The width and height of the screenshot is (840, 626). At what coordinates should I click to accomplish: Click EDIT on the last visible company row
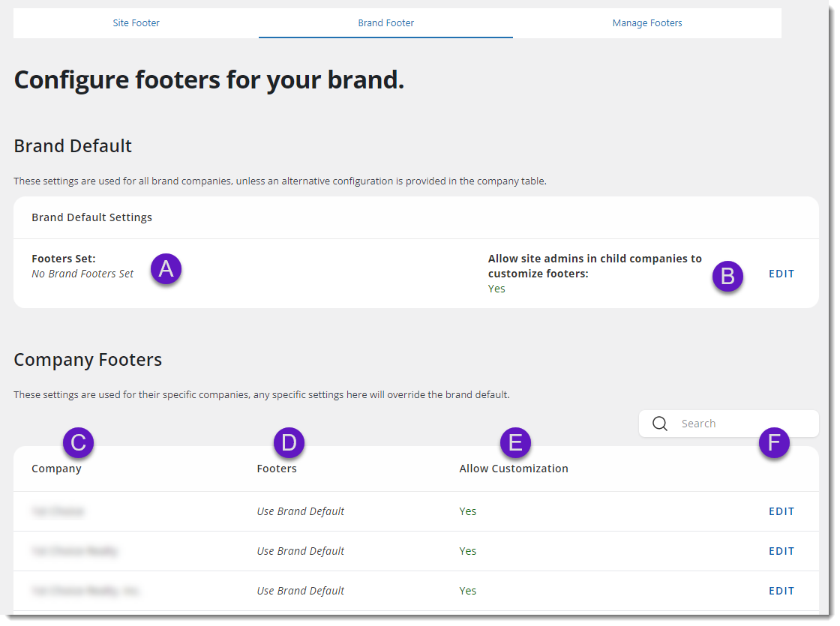pos(781,590)
